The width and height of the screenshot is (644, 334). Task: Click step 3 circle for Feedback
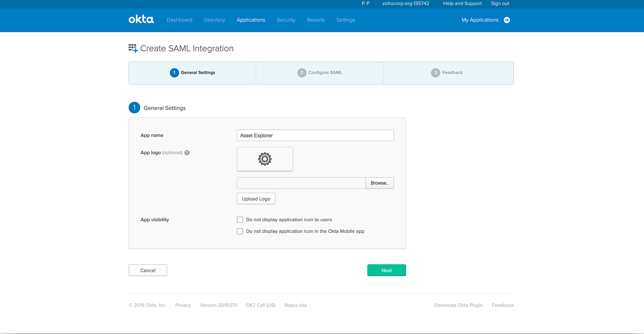(435, 73)
